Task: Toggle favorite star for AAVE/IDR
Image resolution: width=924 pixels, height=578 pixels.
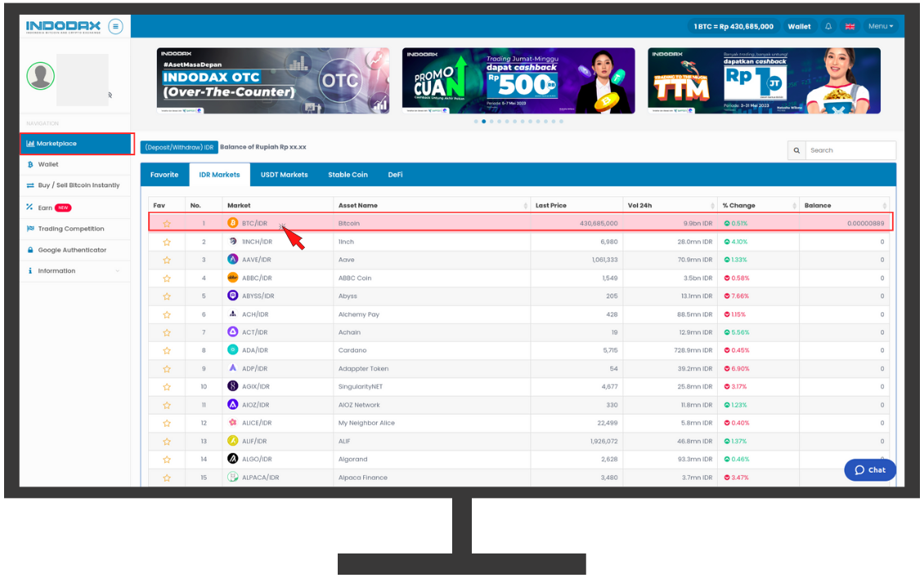Action: click(167, 260)
